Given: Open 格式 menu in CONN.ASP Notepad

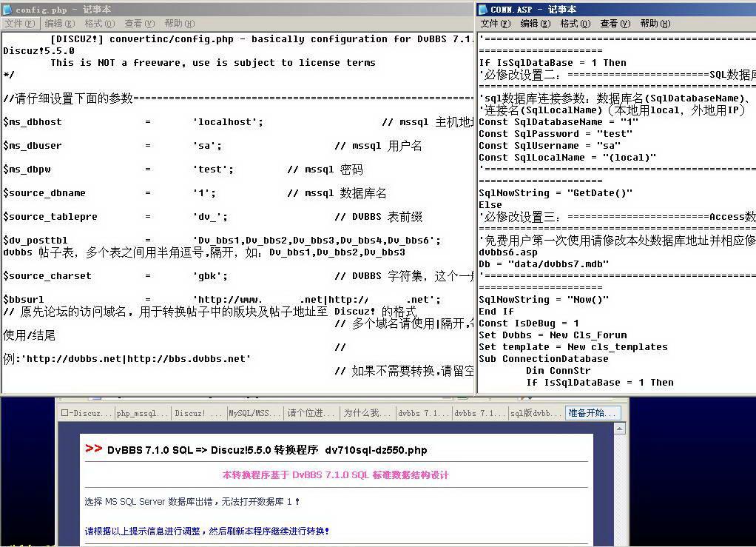Looking at the screenshot, I should click(x=576, y=24).
